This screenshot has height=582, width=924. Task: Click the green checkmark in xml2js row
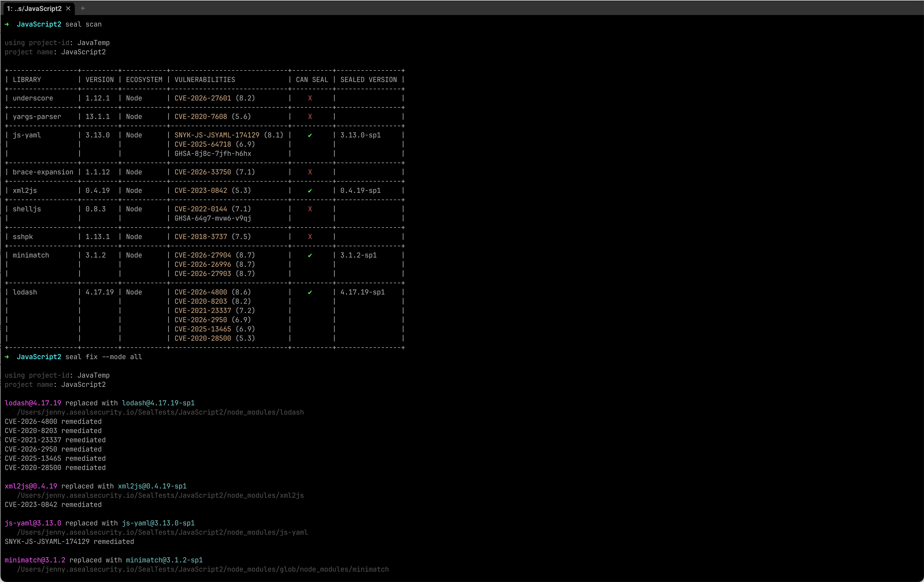point(310,191)
